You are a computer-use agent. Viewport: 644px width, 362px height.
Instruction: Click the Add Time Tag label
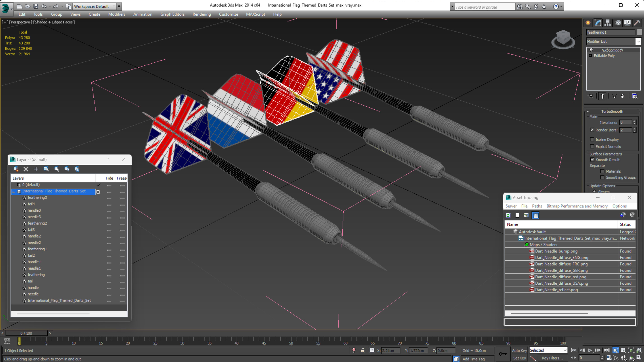point(474,359)
